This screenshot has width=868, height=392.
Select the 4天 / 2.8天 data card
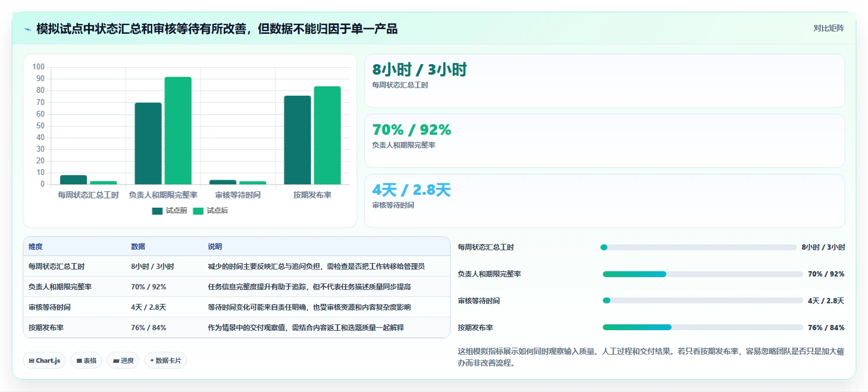(605, 201)
